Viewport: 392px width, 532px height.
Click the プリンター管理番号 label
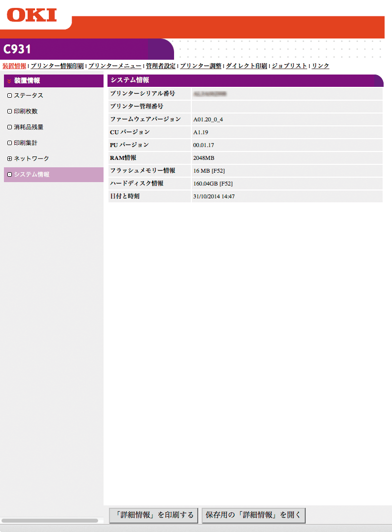(x=137, y=106)
